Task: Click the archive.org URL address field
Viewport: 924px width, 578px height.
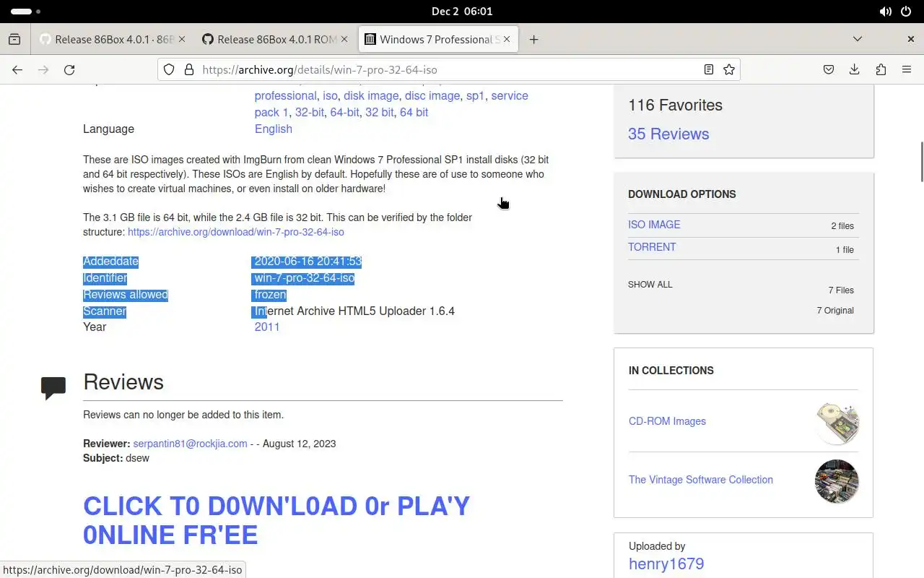Action: [448, 69]
